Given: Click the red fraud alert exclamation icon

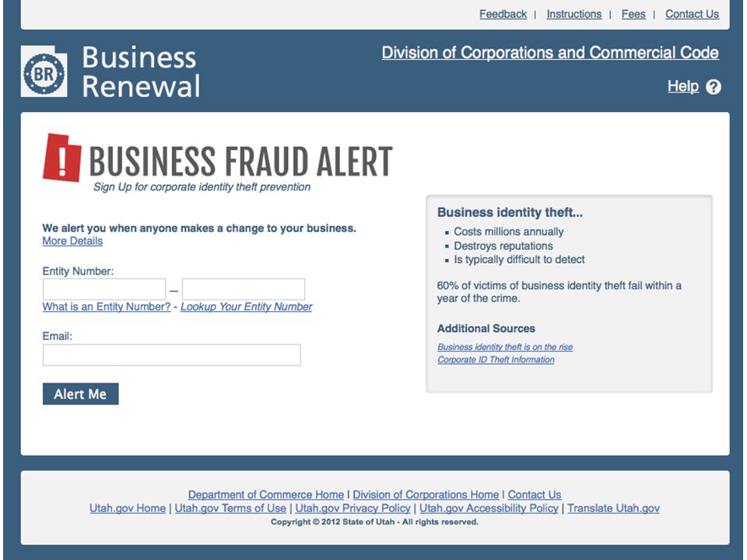Looking at the screenshot, I should (x=62, y=158).
